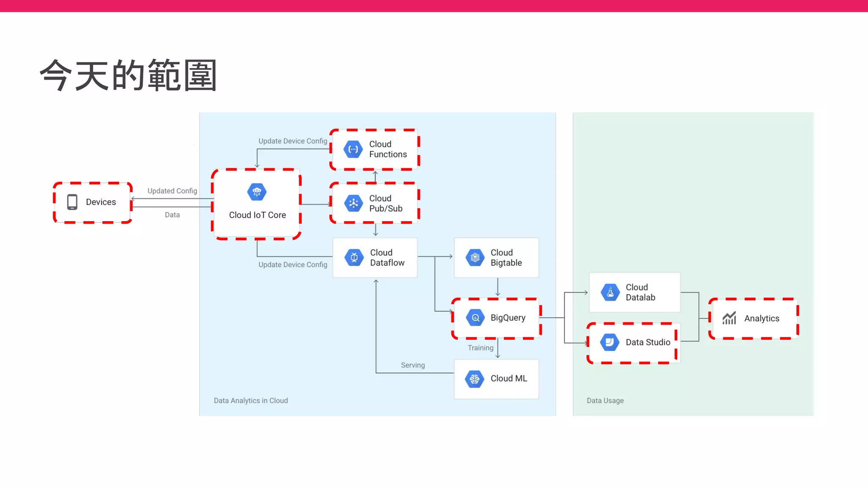868x488 pixels.
Task: Click the Cloud IoT Core icon
Action: 257,192
